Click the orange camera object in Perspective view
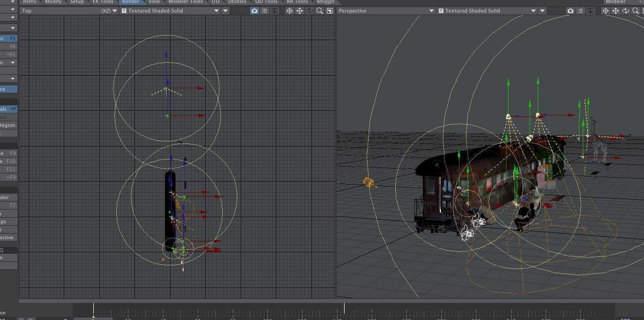 (369, 182)
